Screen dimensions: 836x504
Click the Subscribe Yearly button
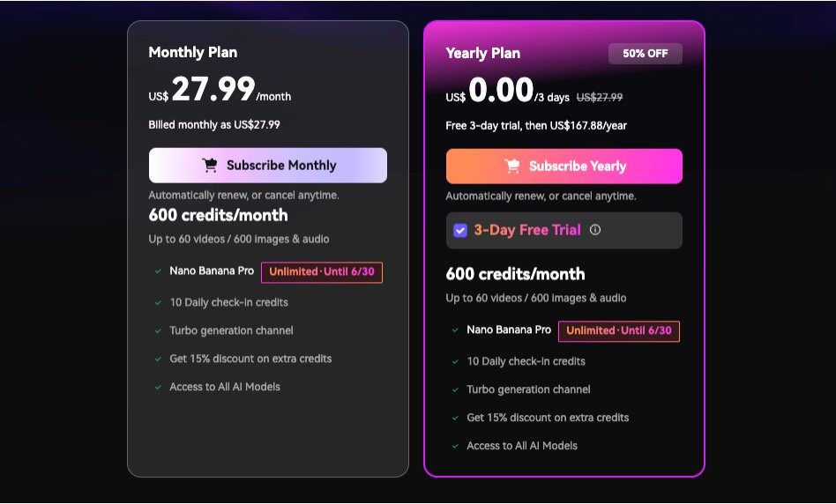coord(564,166)
